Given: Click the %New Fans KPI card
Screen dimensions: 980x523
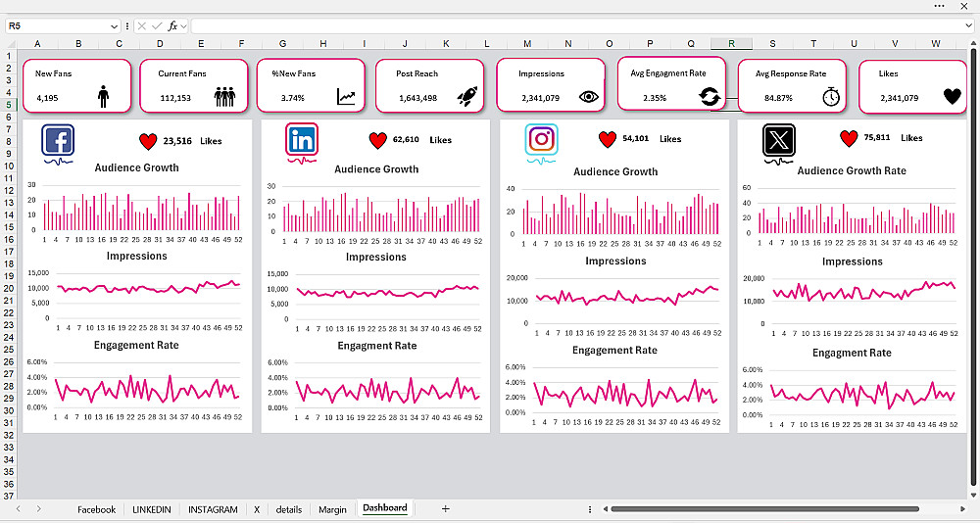Looking at the screenshot, I should point(311,85).
